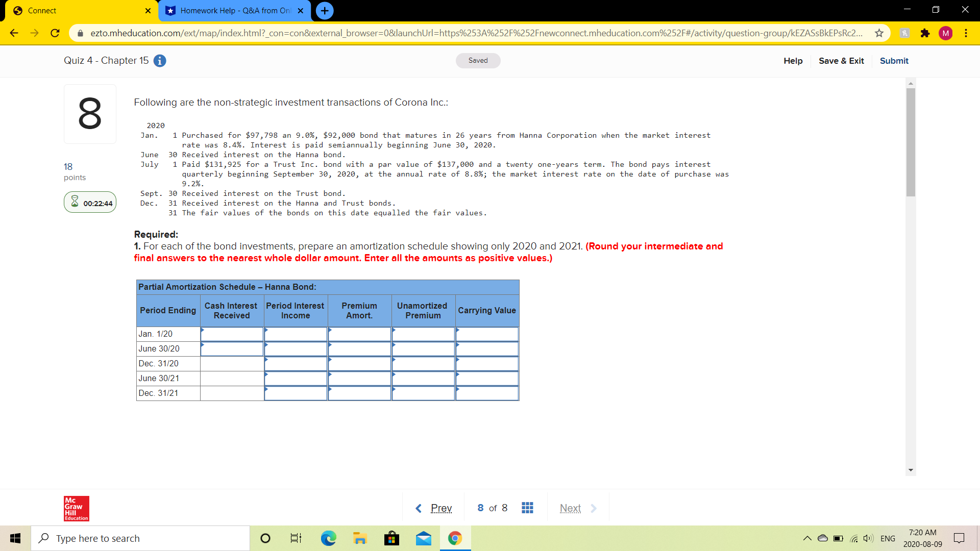Open the question grid navigator icon
Screen dimensions: 980x551
527,508
